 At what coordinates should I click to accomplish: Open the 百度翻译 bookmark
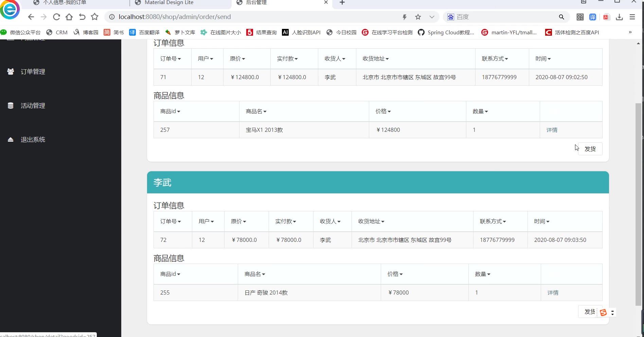(x=144, y=32)
